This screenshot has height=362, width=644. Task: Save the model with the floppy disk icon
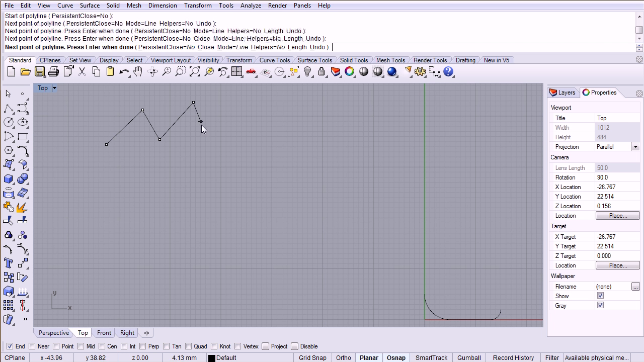click(x=39, y=72)
